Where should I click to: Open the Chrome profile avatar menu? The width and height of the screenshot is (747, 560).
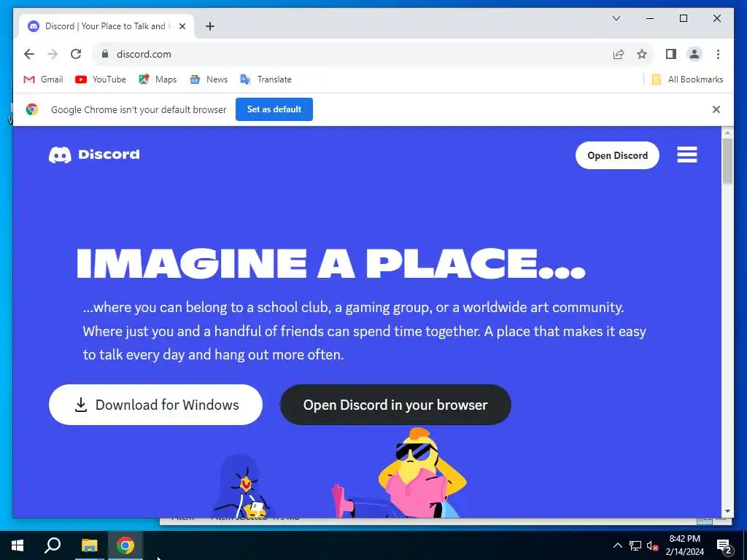click(x=694, y=54)
